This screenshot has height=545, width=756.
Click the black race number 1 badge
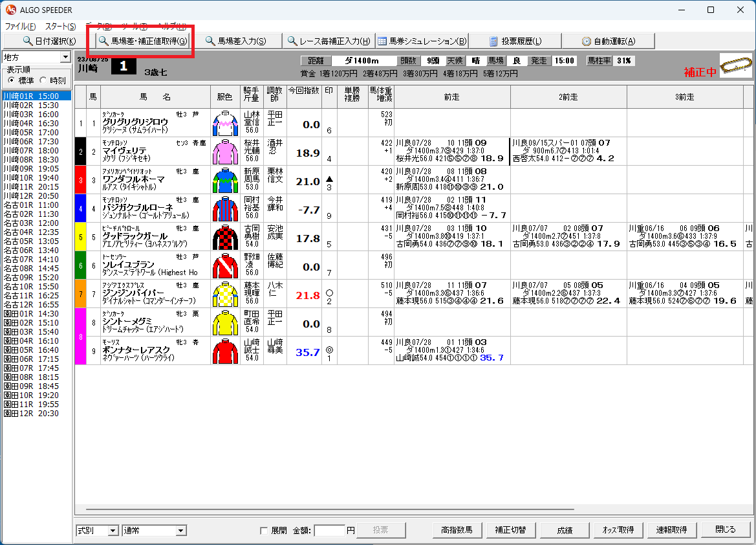tap(124, 65)
